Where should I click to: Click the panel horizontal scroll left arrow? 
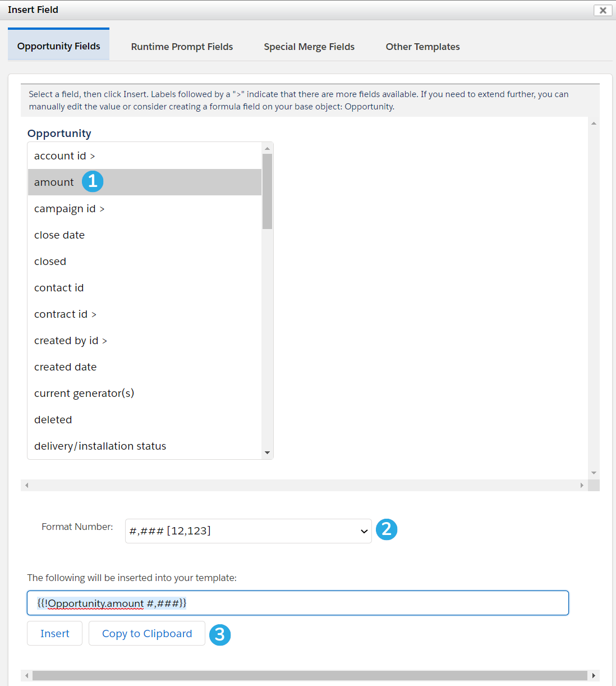[26, 485]
